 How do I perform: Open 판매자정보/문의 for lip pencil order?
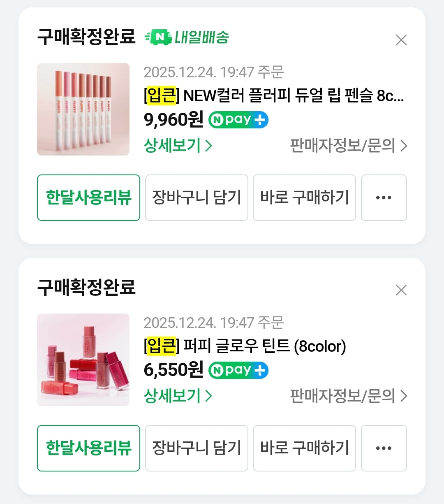click(x=348, y=146)
